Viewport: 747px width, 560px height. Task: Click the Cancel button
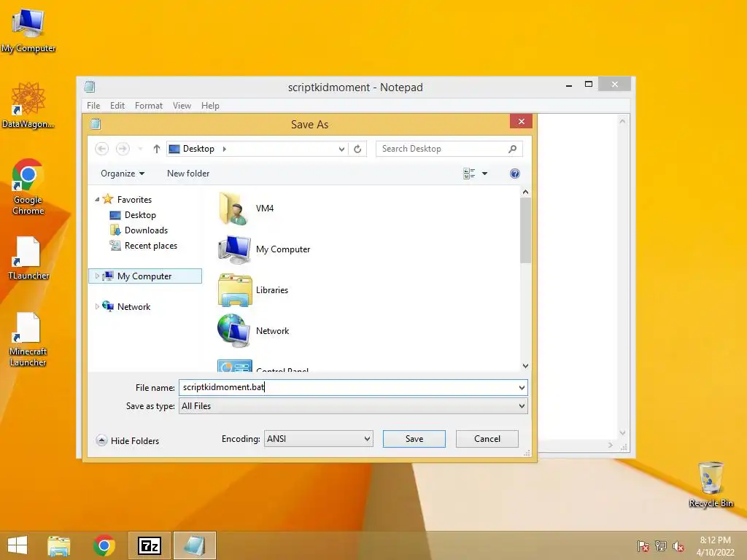coord(487,438)
